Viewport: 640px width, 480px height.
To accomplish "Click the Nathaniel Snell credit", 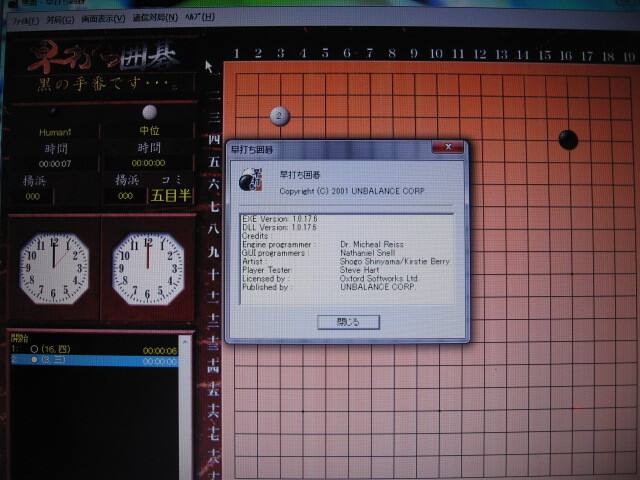I will pyautogui.click(x=367, y=253).
